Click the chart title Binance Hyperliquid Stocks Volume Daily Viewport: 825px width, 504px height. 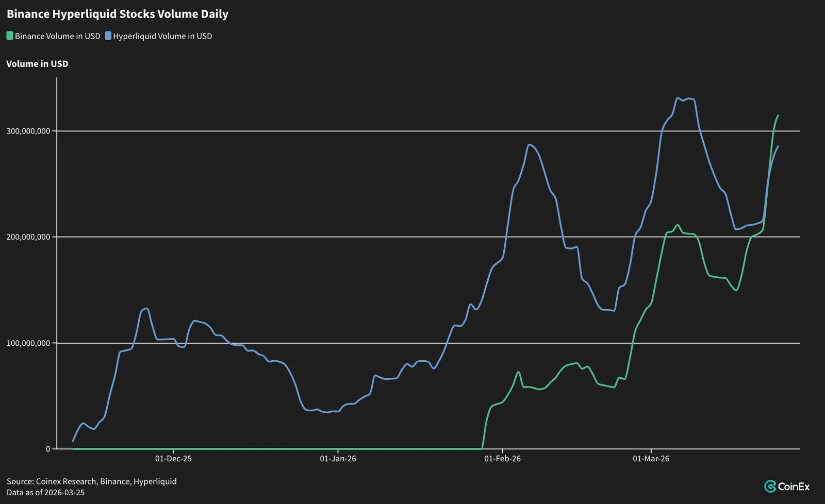(118, 14)
